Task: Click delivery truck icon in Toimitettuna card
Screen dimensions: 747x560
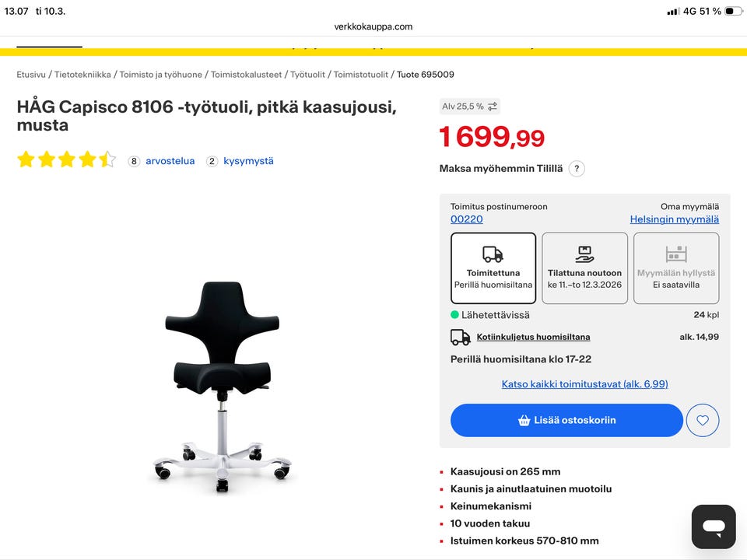Action: coord(493,252)
